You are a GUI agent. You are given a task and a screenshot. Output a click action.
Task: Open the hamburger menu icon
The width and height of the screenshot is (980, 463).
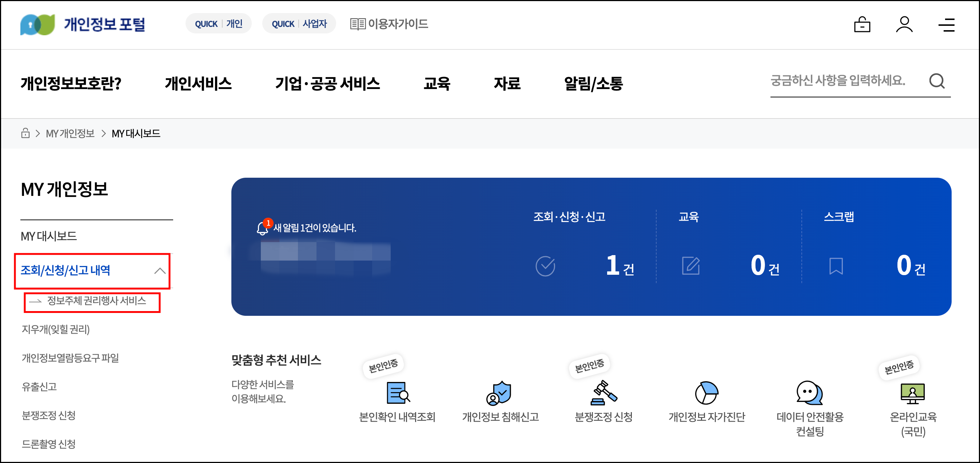click(x=946, y=25)
